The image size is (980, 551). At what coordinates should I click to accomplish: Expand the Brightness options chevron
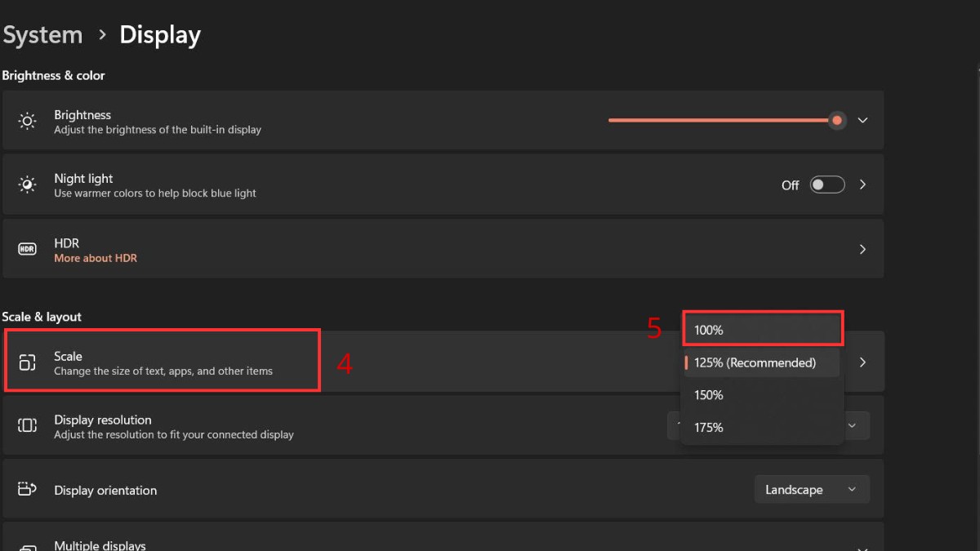(862, 121)
